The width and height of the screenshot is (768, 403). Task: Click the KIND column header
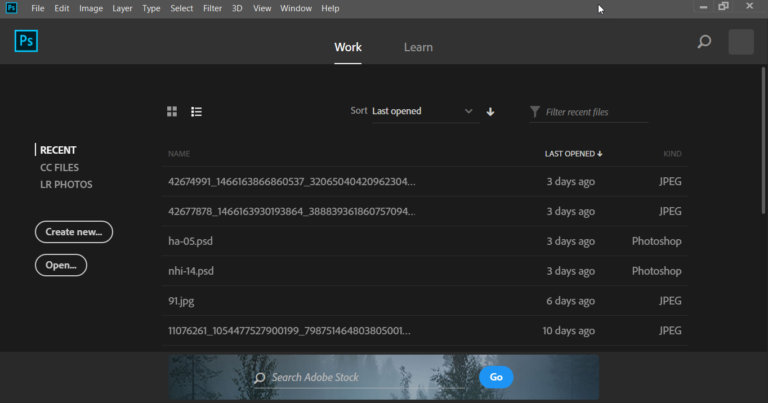coord(672,154)
